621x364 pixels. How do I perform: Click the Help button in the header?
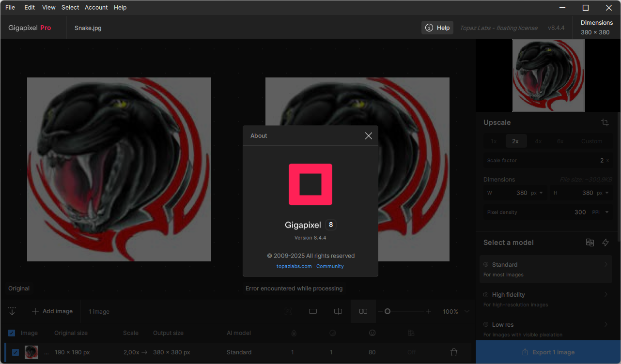(437, 28)
